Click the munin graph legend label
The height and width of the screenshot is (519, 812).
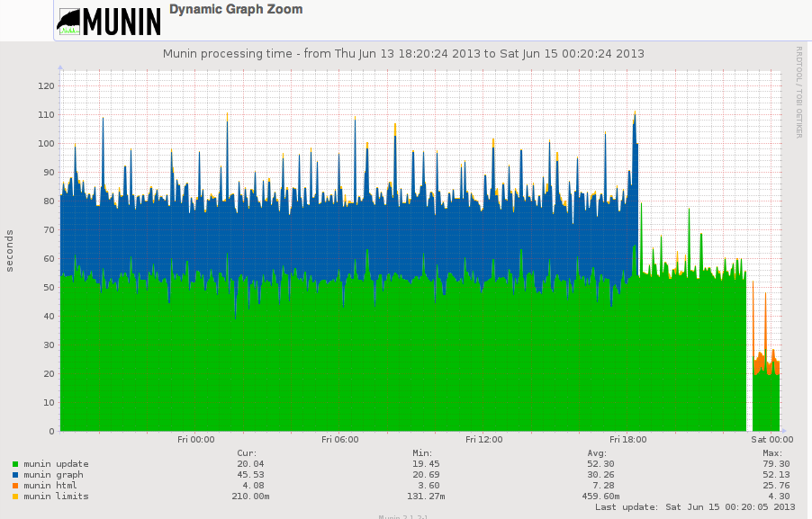click(53, 475)
